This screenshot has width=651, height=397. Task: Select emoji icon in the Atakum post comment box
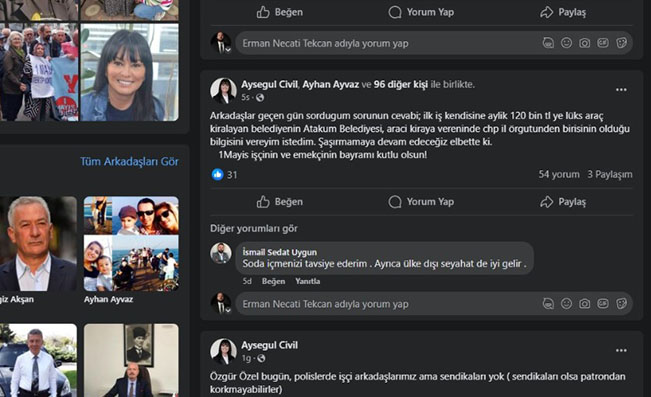tap(566, 304)
